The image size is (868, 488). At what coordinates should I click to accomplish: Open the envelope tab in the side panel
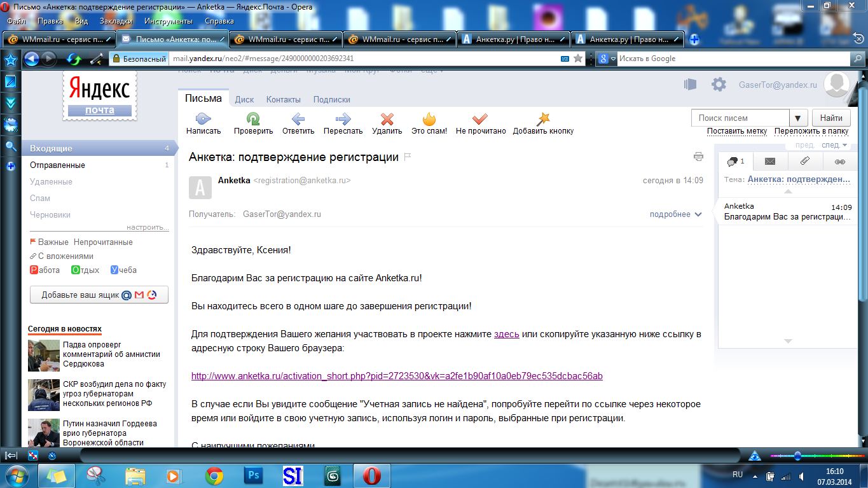click(x=770, y=162)
